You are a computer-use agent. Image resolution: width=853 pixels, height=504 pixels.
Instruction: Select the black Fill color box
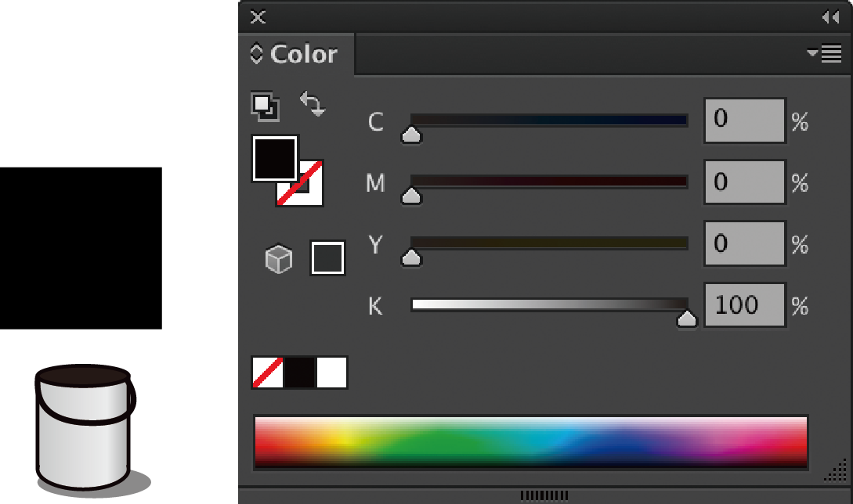click(x=274, y=158)
